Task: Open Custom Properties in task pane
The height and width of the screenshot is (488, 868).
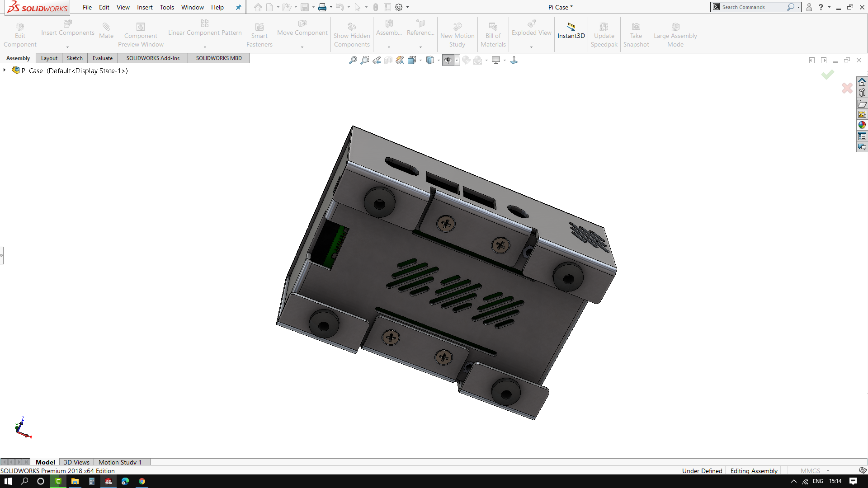Action: 862,136
